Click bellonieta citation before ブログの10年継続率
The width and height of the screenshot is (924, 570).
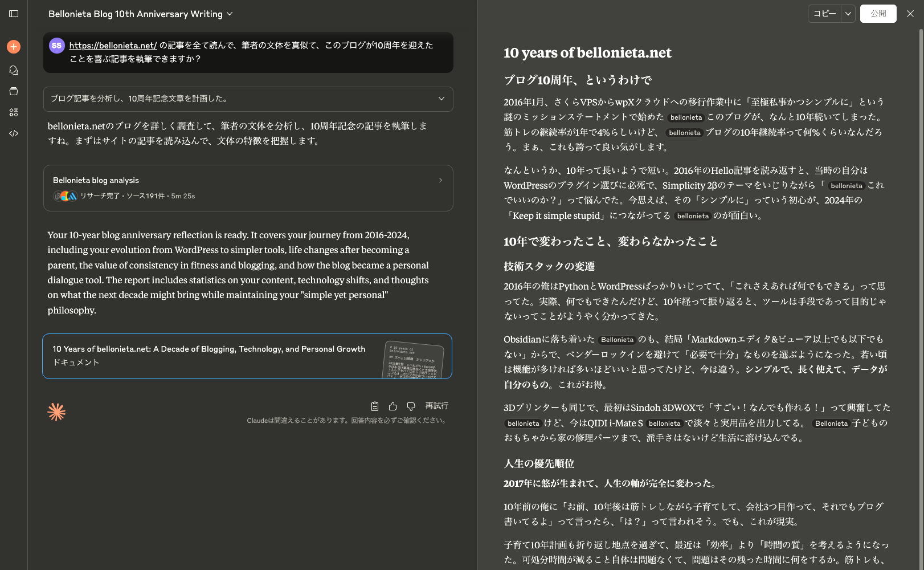(x=685, y=133)
